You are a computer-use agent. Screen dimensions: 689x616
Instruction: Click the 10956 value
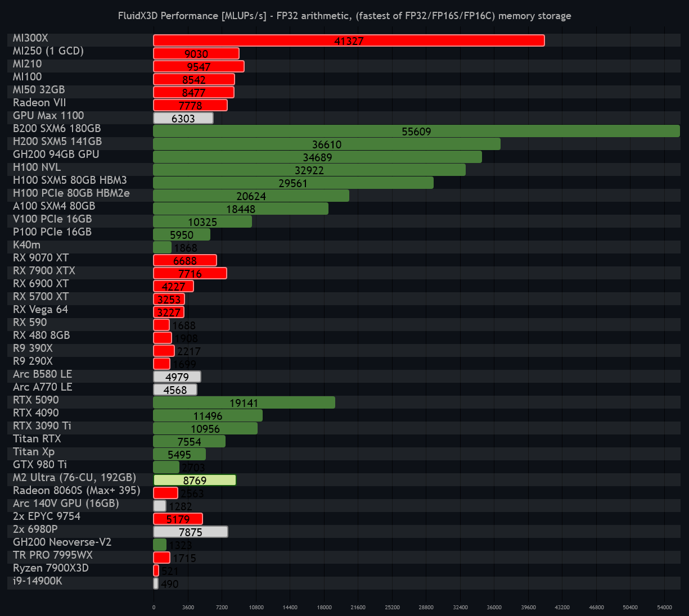click(x=205, y=429)
